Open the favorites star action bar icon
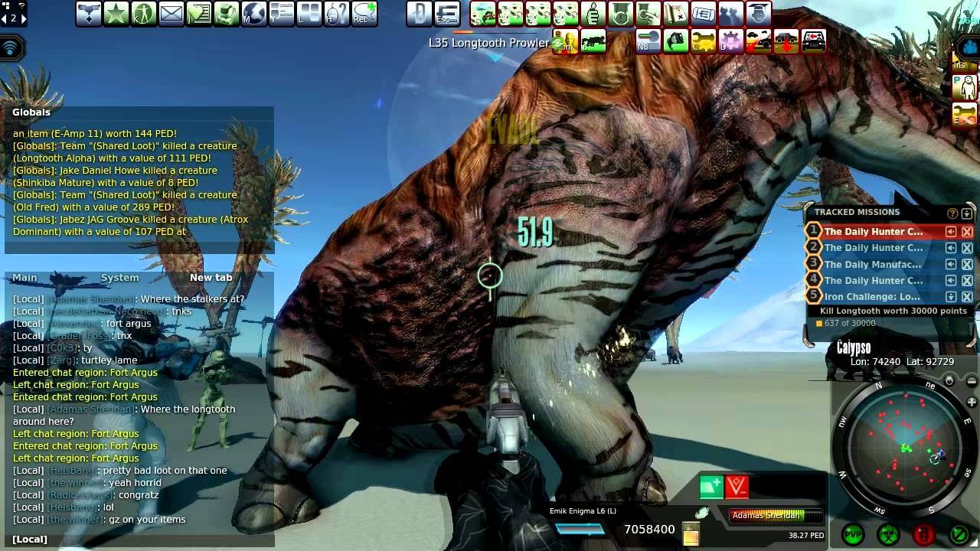The image size is (980, 551). [116, 13]
